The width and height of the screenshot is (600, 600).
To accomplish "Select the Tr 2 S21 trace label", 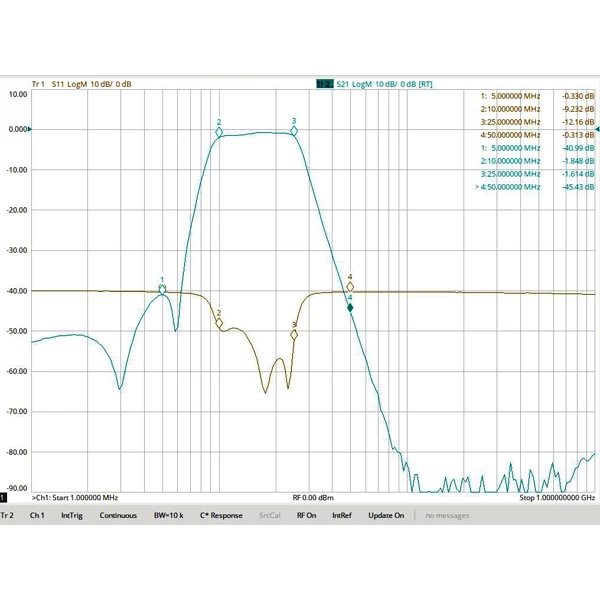I will tap(375, 84).
